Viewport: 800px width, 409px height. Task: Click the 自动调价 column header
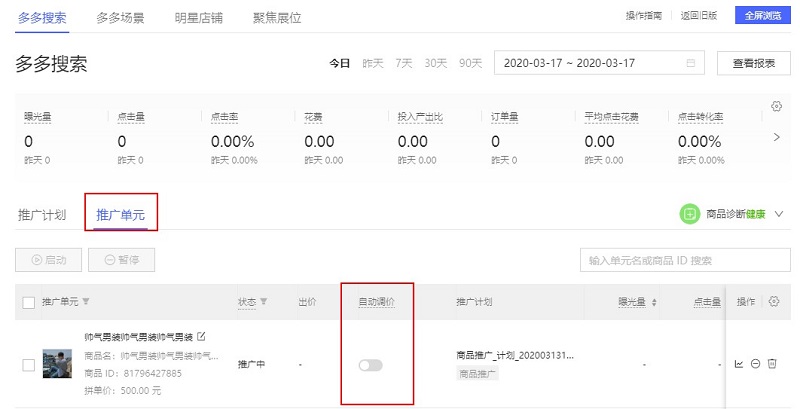coord(377,302)
